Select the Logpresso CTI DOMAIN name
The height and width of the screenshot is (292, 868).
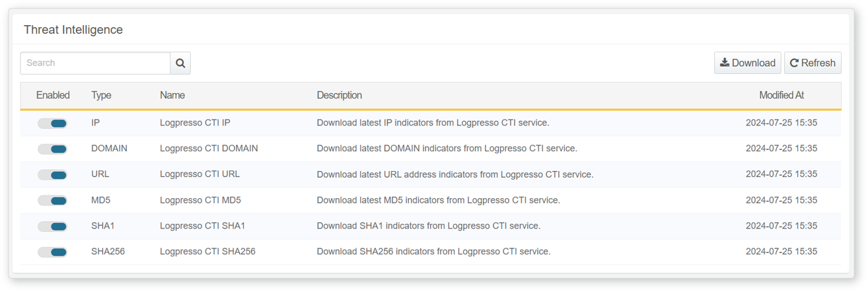[x=209, y=149]
